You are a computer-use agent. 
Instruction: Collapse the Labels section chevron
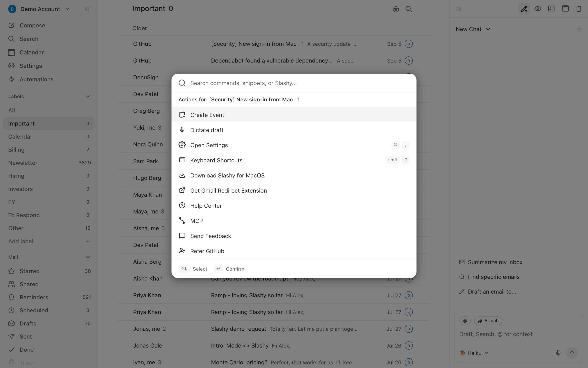88,97
